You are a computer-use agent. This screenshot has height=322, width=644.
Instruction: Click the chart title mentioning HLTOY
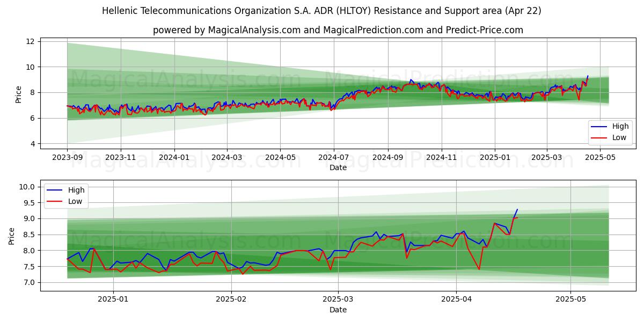click(x=322, y=11)
